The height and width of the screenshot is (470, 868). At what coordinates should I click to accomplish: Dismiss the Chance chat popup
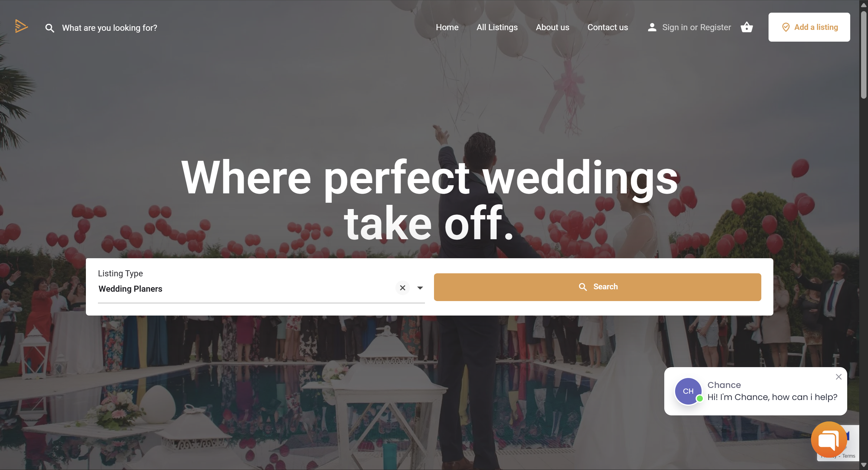coord(839,376)
